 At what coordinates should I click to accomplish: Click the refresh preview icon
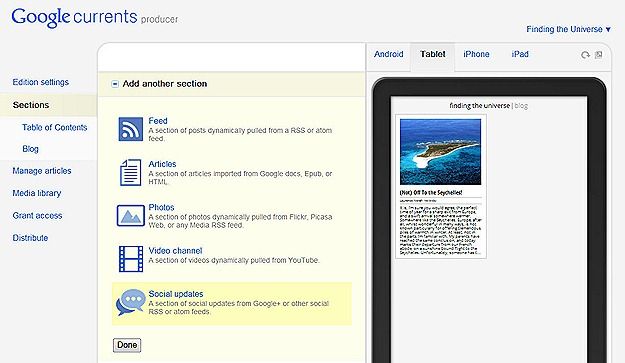[x=585, y=55]
